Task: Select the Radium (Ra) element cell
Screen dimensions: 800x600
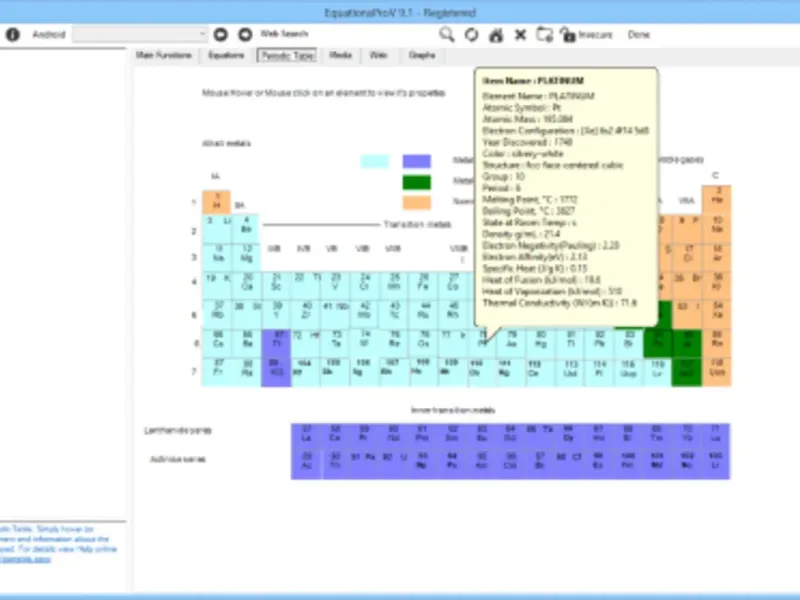Action: [x=247, y=372]
